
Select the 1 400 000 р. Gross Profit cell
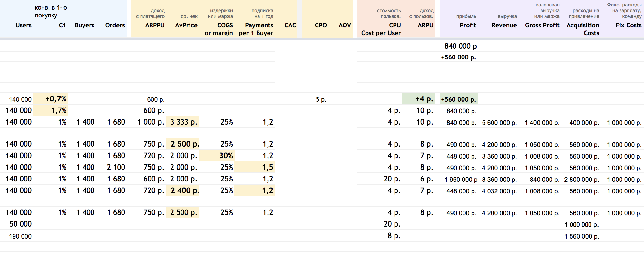[x=542, y=123]
